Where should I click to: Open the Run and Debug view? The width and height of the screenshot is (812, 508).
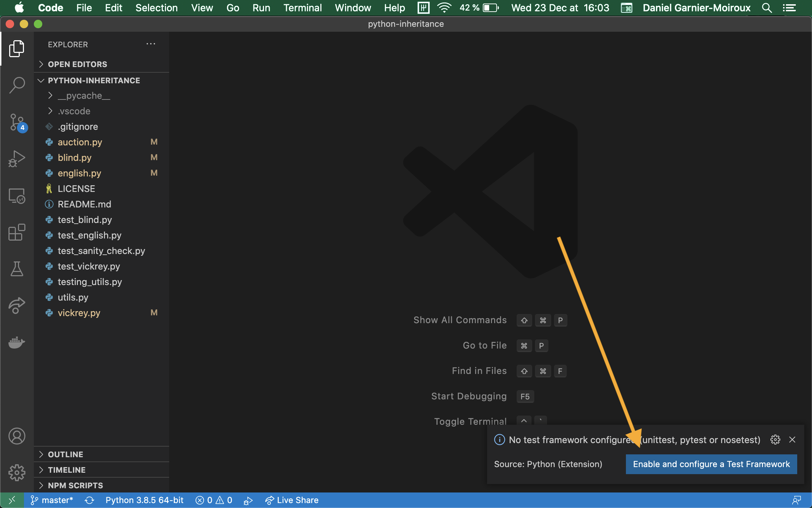point(17,159)
